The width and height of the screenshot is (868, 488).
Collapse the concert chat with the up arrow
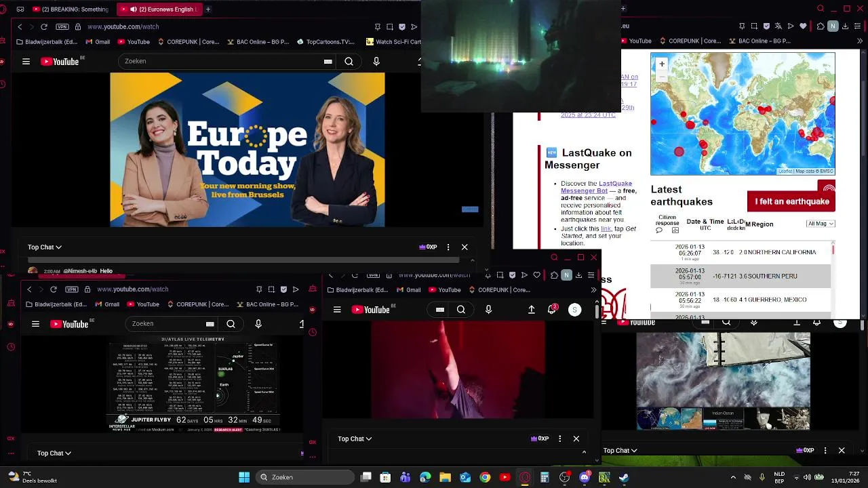coord(584,452)
